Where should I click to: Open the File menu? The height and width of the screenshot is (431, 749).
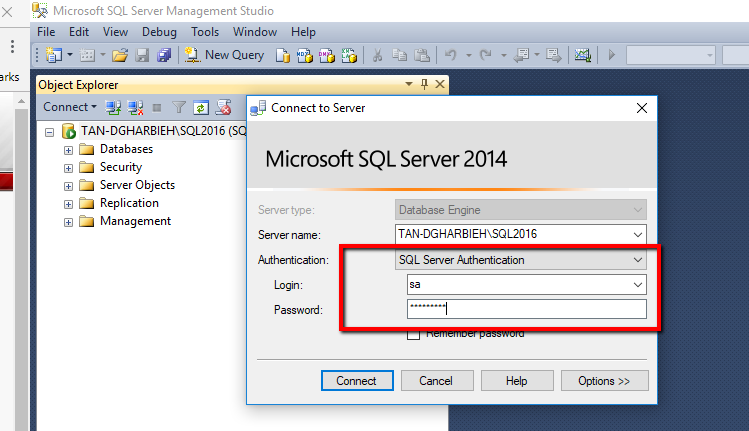pyautogui.click(x=46, y=32)
